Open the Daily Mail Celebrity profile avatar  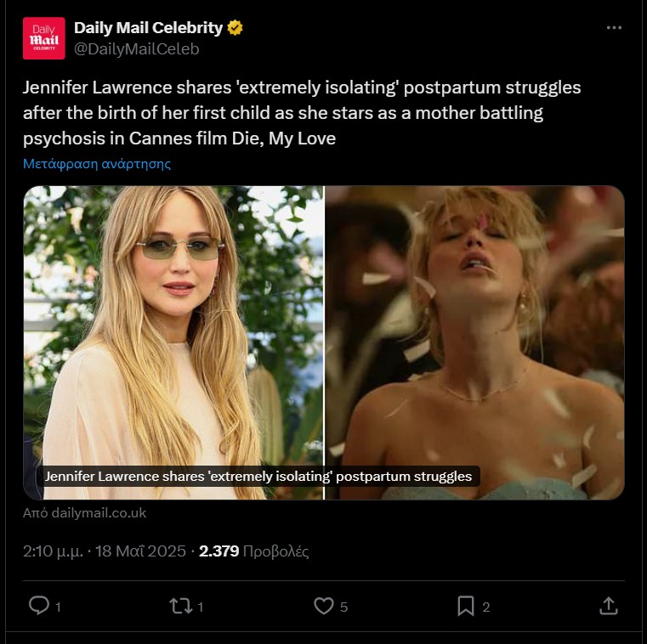click(44, 38)
